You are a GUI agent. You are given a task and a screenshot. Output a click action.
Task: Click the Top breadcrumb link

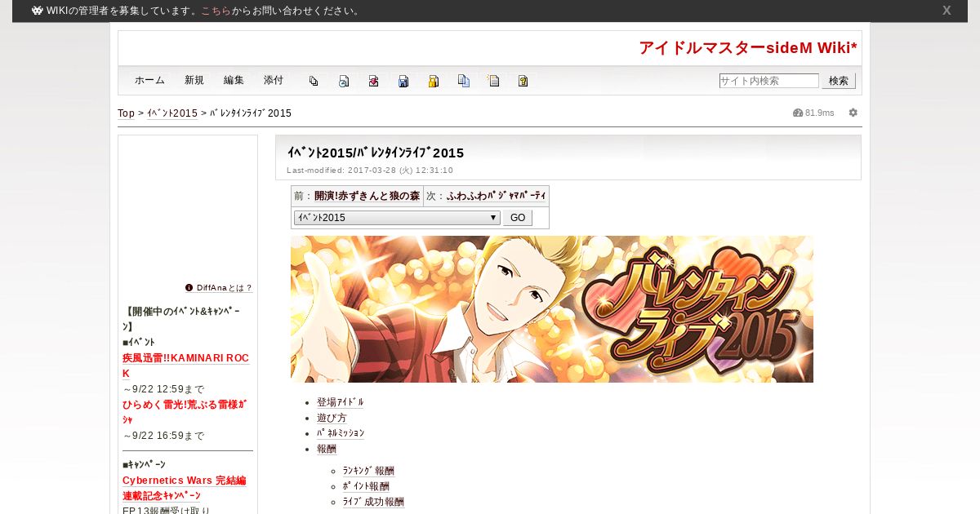click(x=127, y=113)
